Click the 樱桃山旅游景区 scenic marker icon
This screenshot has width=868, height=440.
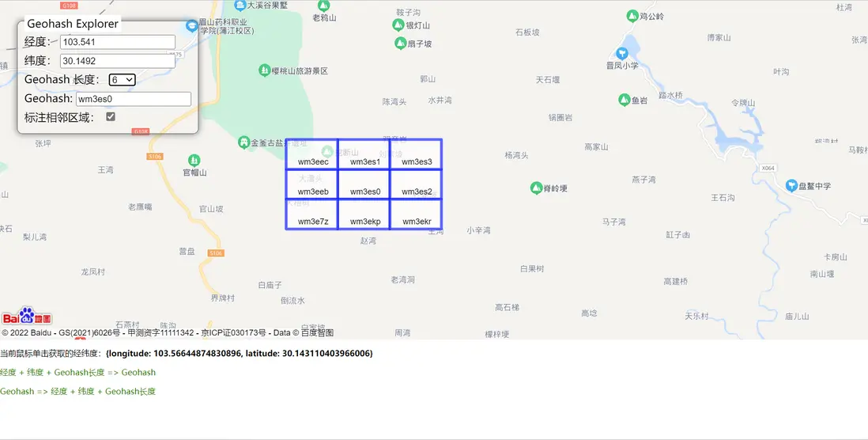265,70
